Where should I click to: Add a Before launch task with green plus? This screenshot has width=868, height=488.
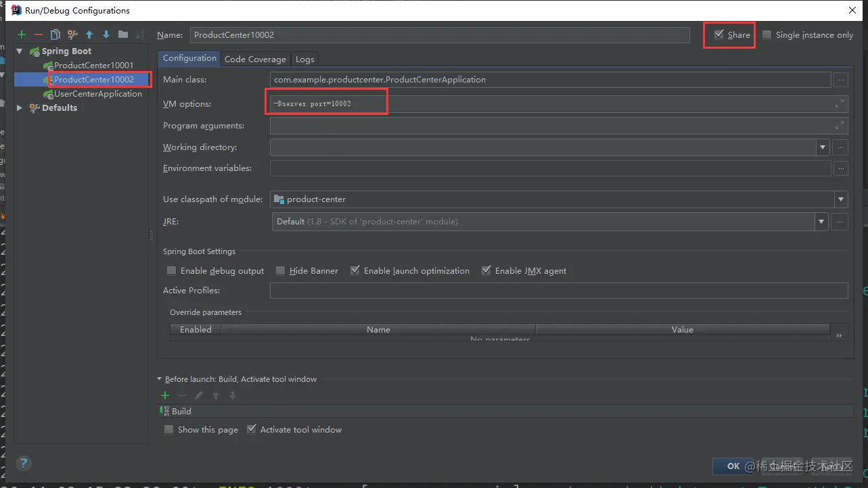165,395
